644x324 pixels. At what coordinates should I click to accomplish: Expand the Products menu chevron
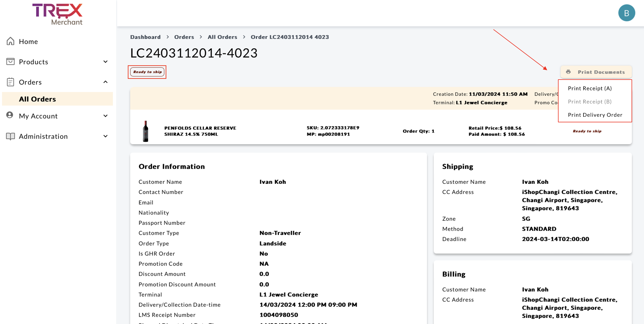pyautogui.click(x=106, y=62)
